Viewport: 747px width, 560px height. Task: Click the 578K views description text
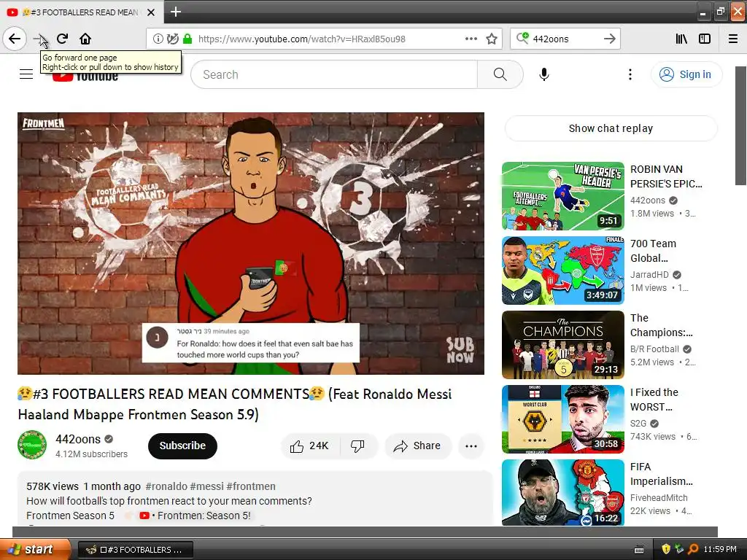point(53,486)
